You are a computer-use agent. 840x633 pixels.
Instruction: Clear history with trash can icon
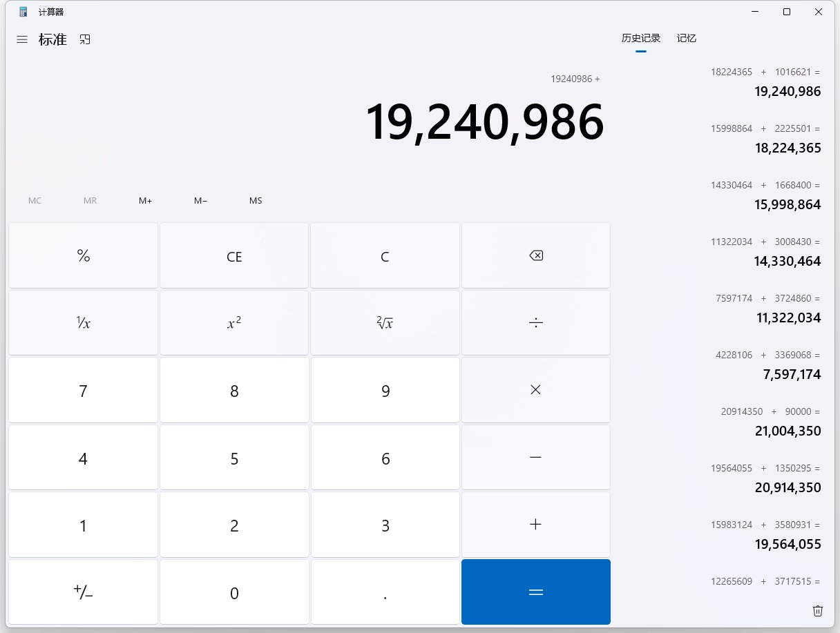[x=817, y=610]
